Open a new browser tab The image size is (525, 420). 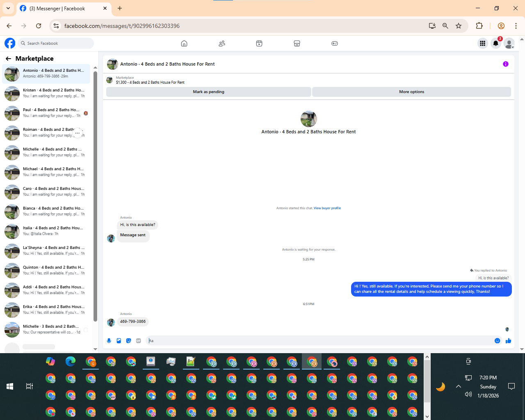tap(120, 8)
